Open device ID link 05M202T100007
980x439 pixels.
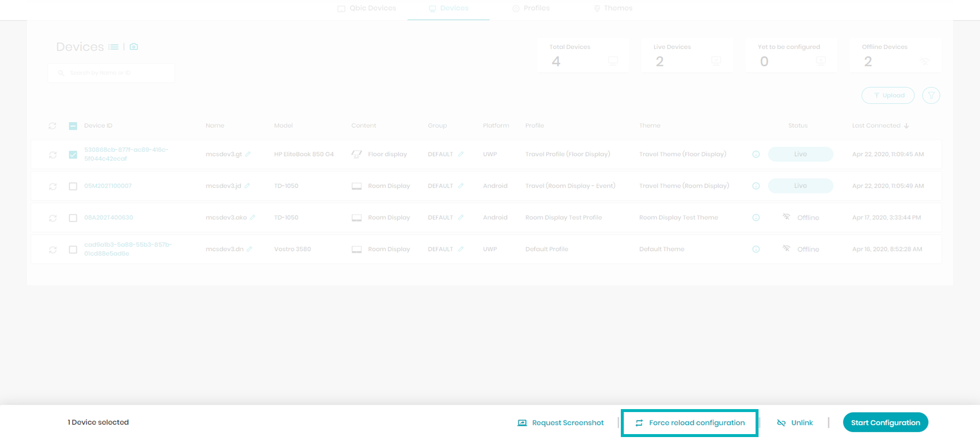108,186
